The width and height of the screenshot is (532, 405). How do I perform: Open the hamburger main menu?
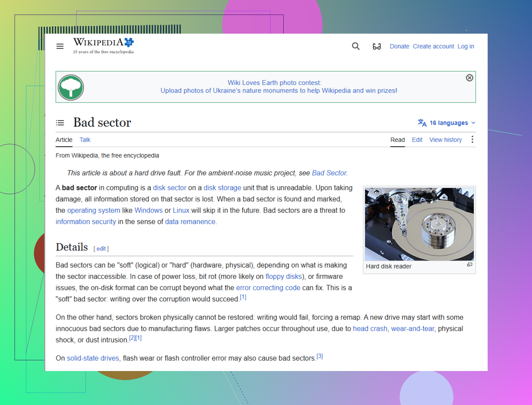(x=60, y=46)
